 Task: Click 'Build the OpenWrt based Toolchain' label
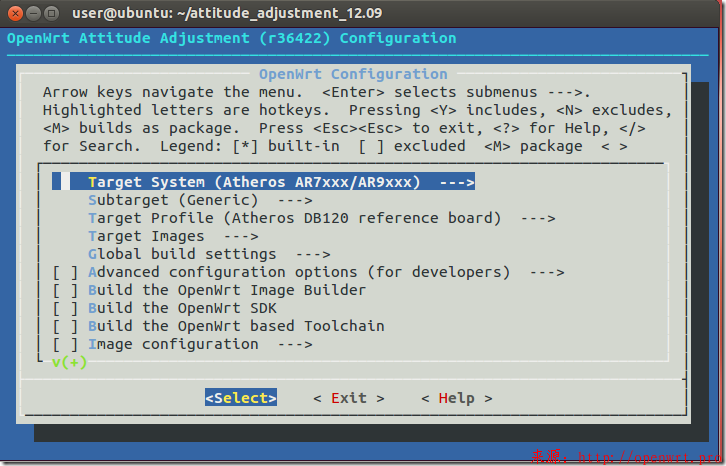(236, 326)
